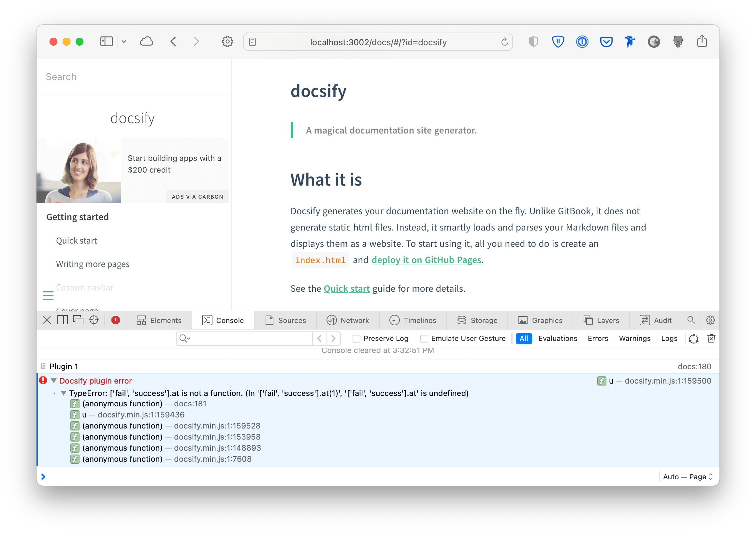Screen dimensions: 756x534
Task: Collapse the TypeError disclosure triangle
Action: tap(64, 393)
